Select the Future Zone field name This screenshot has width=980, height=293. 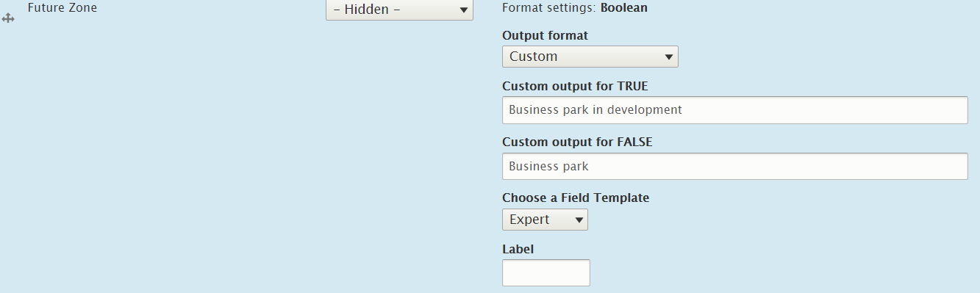[62, 8]
